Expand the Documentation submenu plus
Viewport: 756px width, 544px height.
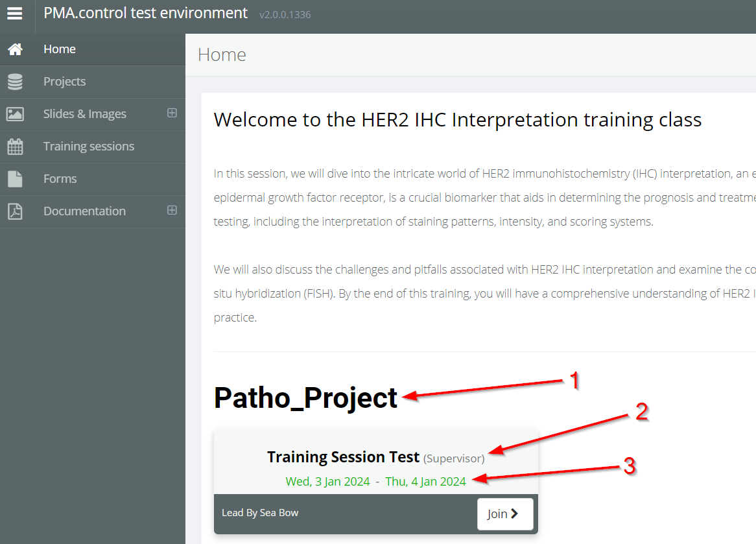pyautogui.click(x=172, y=210)
